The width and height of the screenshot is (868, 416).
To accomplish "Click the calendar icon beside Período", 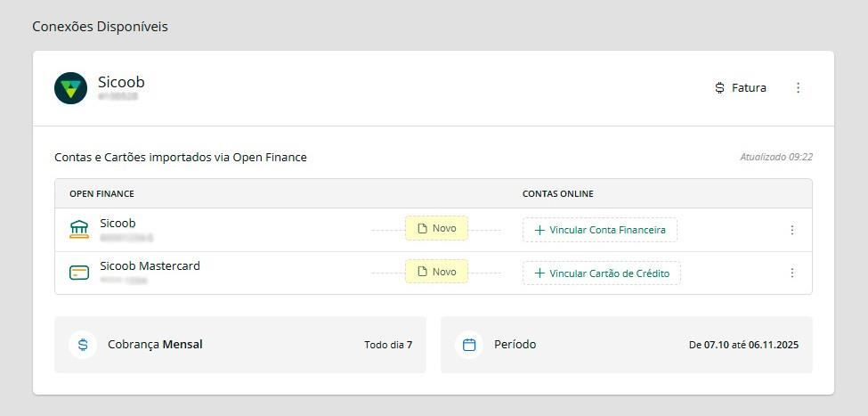I will [x=469, y=345].
